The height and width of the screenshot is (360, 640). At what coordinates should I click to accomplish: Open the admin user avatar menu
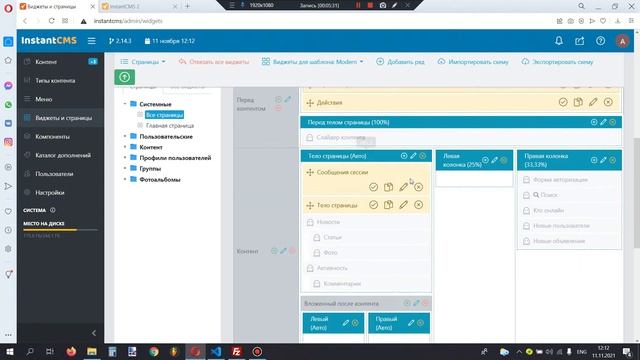coord(622,41)
